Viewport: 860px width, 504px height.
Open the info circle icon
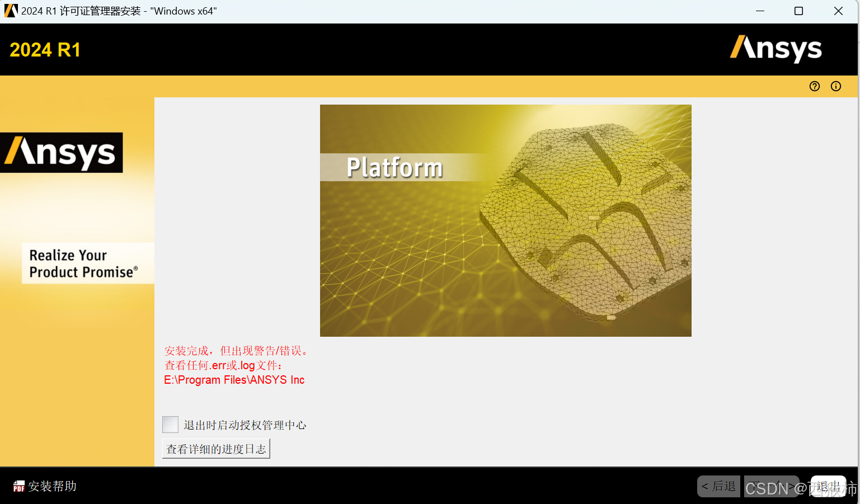click(836, 86)
